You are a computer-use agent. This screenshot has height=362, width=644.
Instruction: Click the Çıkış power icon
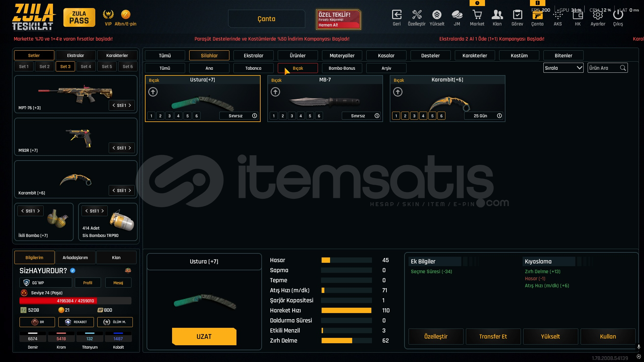tap(618, 15)
